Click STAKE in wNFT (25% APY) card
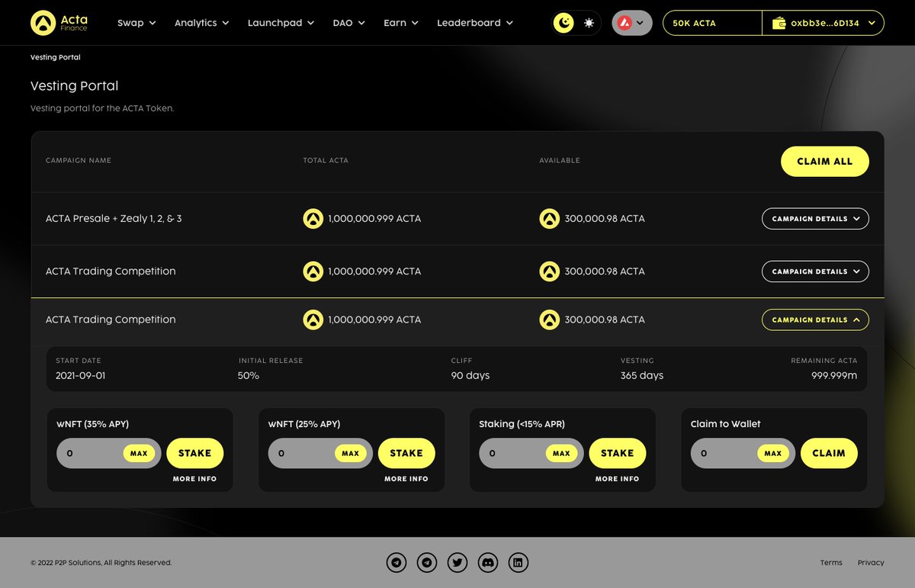 click(406, 453)
